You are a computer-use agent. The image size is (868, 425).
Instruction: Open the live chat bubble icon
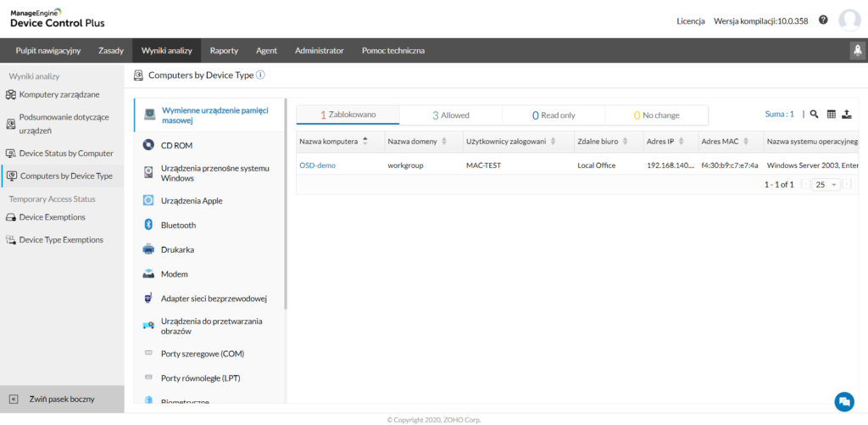point(843,400)
